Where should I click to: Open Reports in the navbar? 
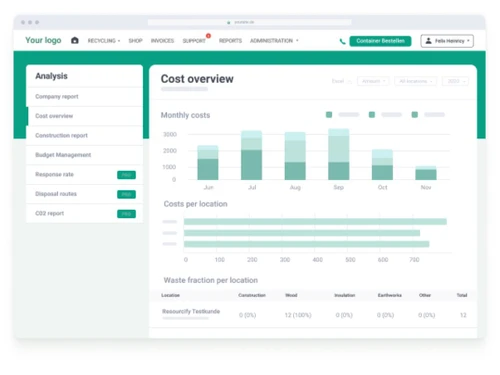coord(230,41)
